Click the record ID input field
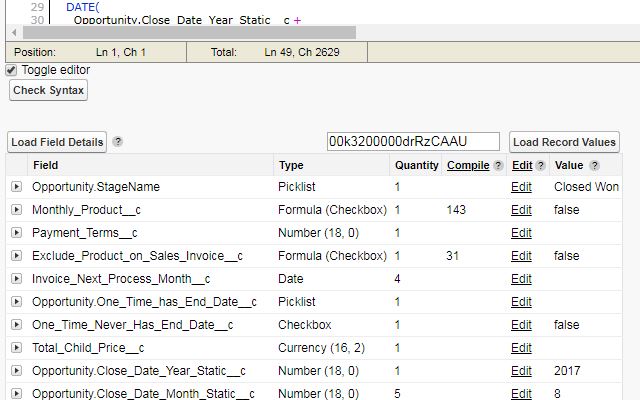The image size is (640, 400). 413,142
